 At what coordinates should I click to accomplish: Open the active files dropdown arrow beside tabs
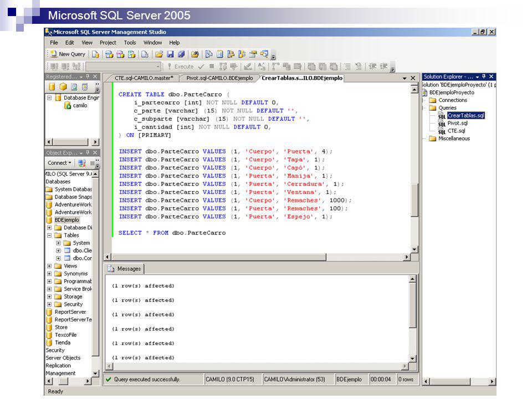click(x=405, y=78)
